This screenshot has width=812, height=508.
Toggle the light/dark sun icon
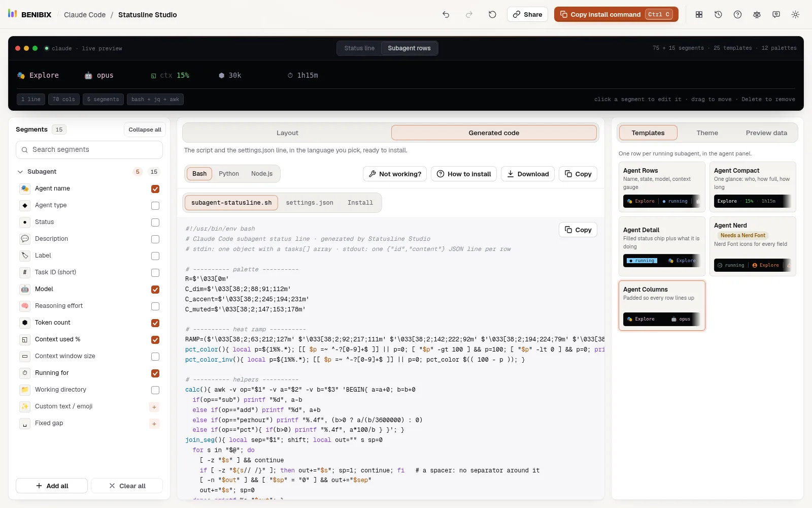tap(795, 15)
